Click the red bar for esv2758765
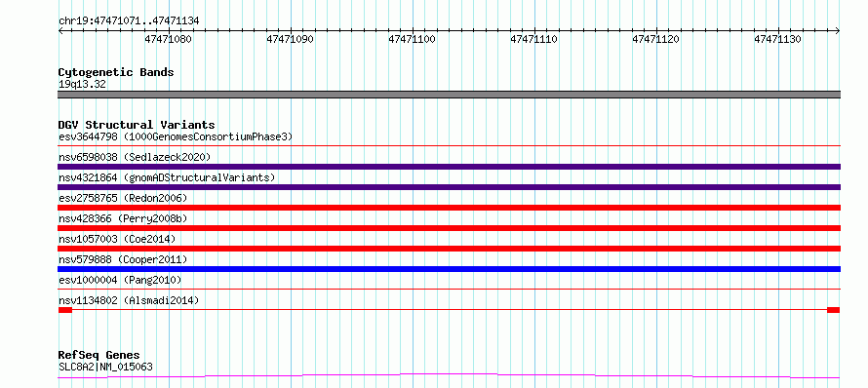The height and width of the screenshot is (388, 868). point(449,208)
